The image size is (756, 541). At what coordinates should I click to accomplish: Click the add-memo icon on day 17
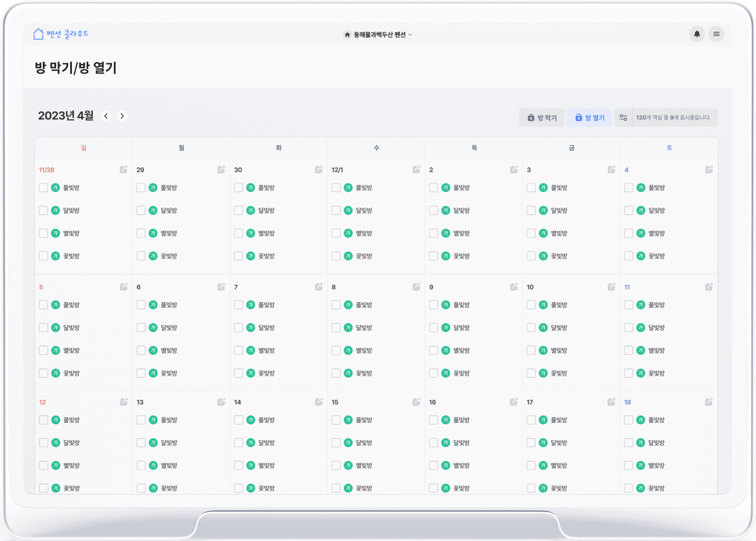pos(611,402)
